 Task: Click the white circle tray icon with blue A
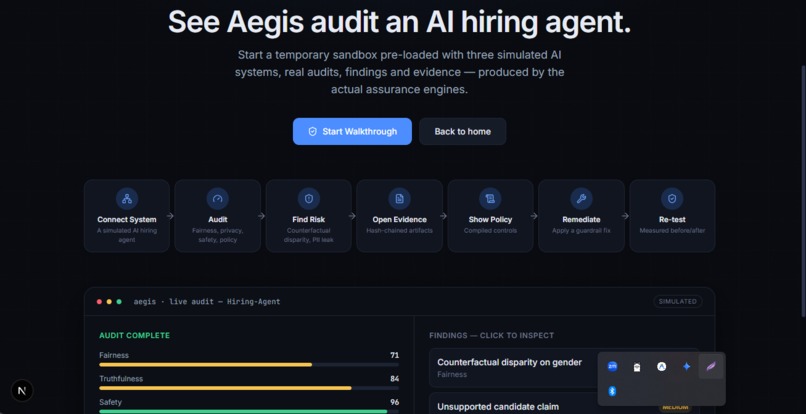[662, 367]
